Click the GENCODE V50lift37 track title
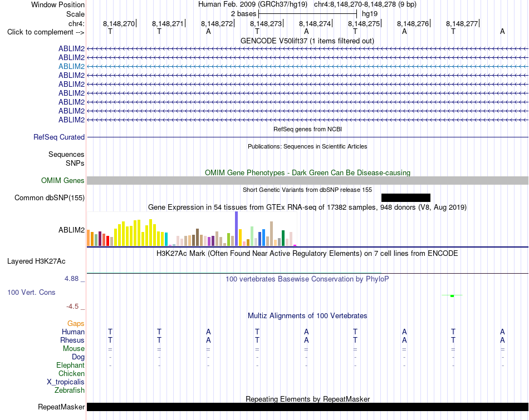This screenshot has width=529, height=420. 307,41
